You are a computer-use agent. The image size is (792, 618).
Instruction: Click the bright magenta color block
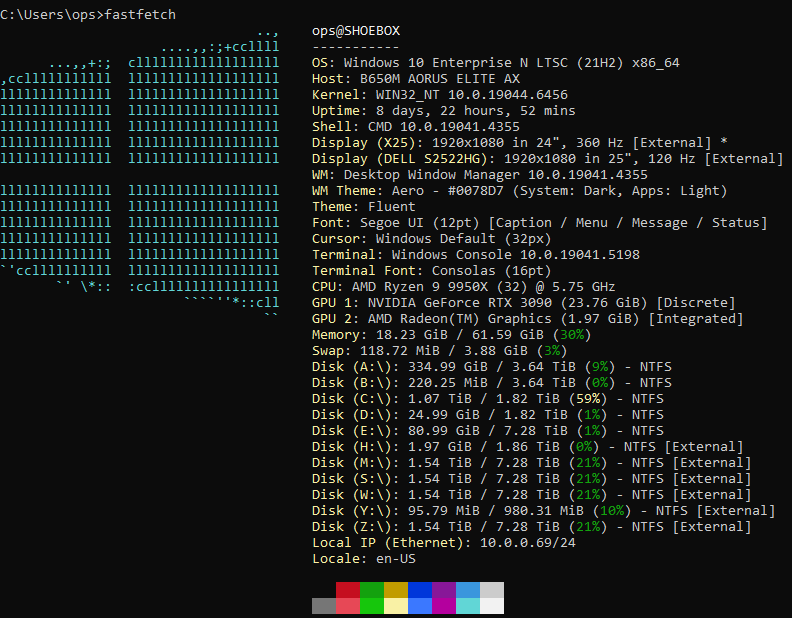coord(444,606)
